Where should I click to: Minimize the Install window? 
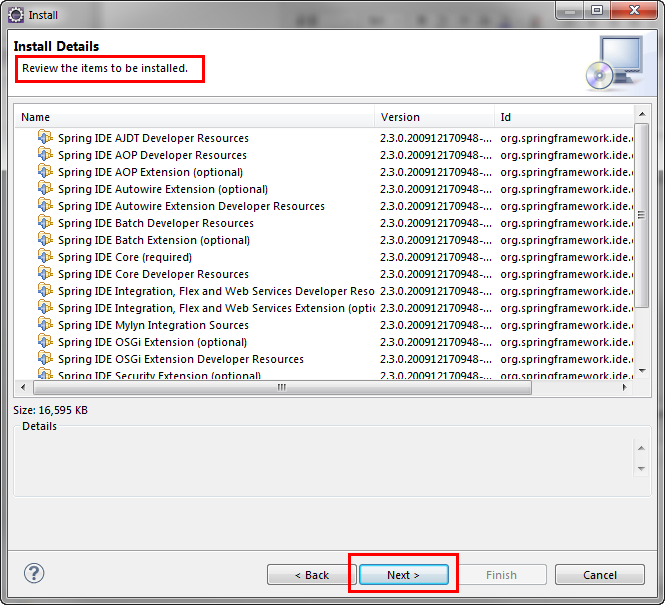(570, 11)
